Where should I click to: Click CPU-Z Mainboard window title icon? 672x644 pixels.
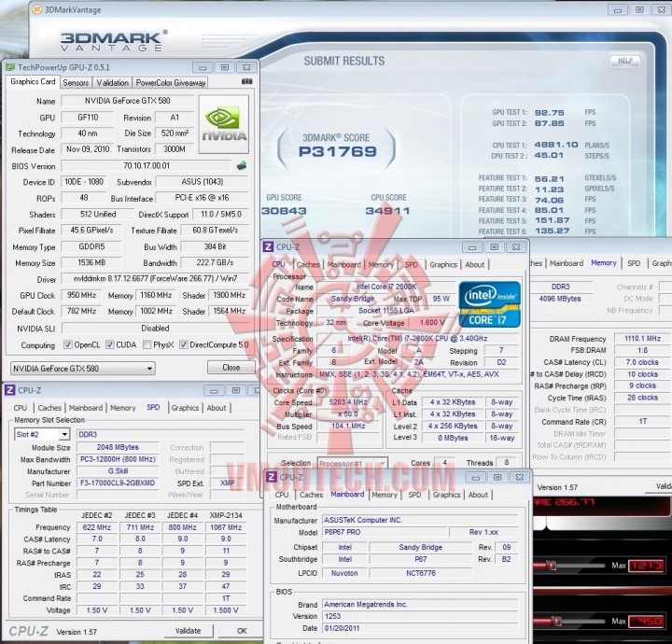click(272, 477)
